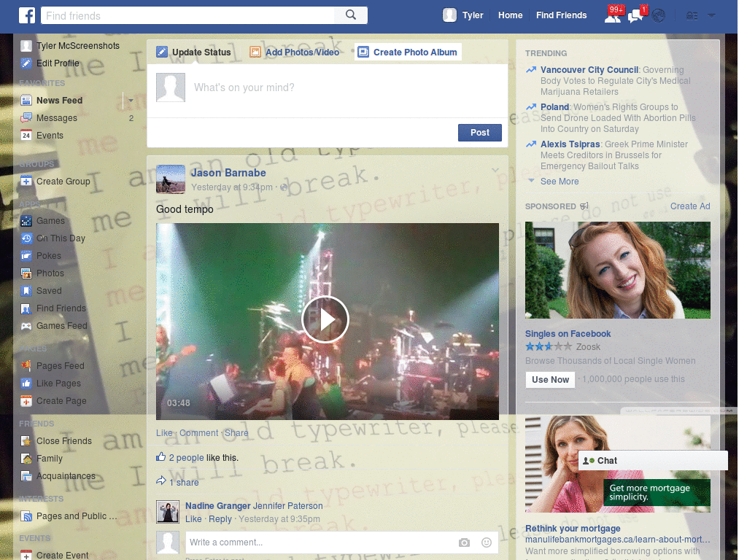Viewport: 747px width, 560px height.
Task: Open Alexis Tsipras trending topic
Action: click(570, 144)
